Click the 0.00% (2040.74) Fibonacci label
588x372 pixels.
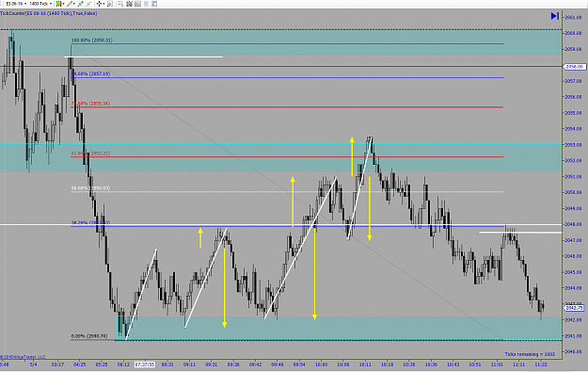tap(89, 336)
